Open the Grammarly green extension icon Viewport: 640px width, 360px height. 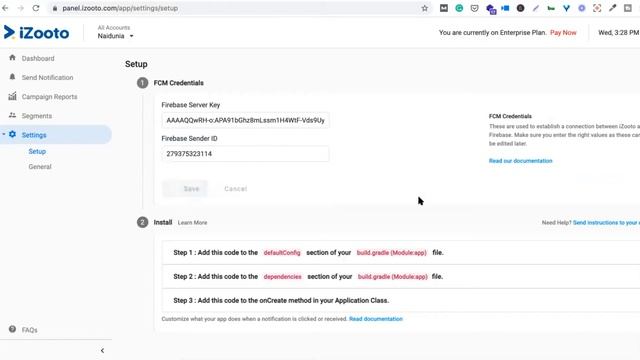tap(459, 8)
